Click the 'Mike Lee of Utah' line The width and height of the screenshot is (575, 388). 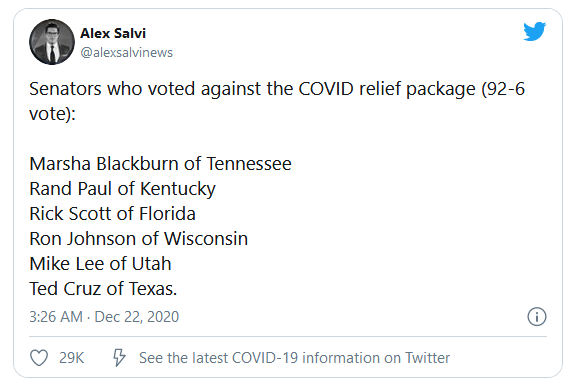tap(100, 264)
